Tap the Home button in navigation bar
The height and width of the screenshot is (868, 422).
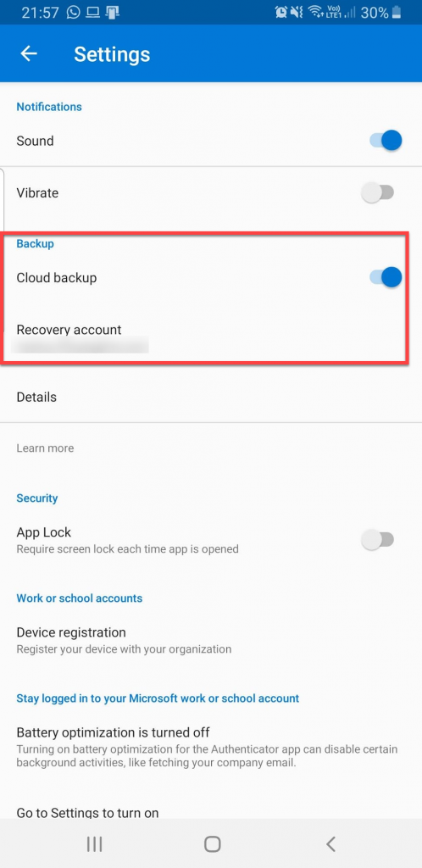click(213, 843)
